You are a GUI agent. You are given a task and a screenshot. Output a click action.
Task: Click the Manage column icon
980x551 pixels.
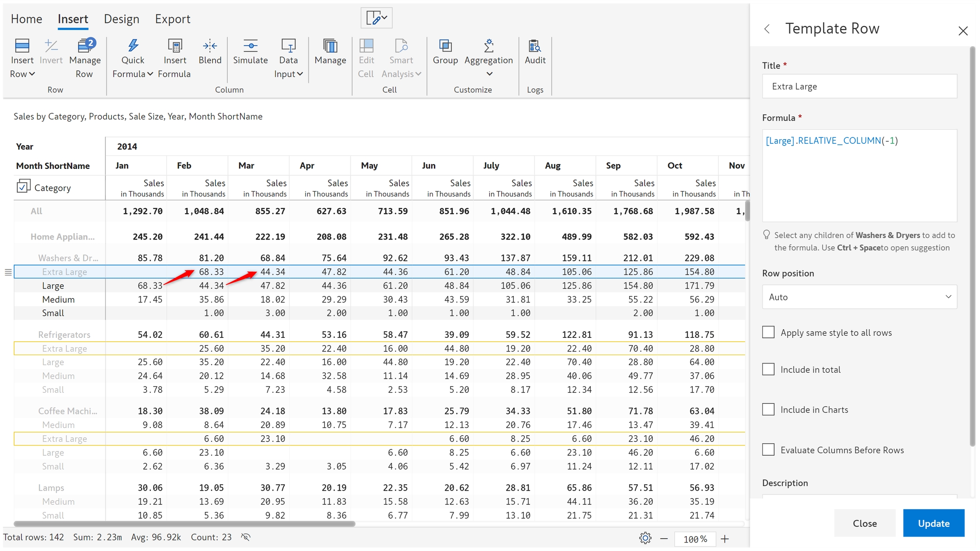pyautogui.click(x=330, y=46)
